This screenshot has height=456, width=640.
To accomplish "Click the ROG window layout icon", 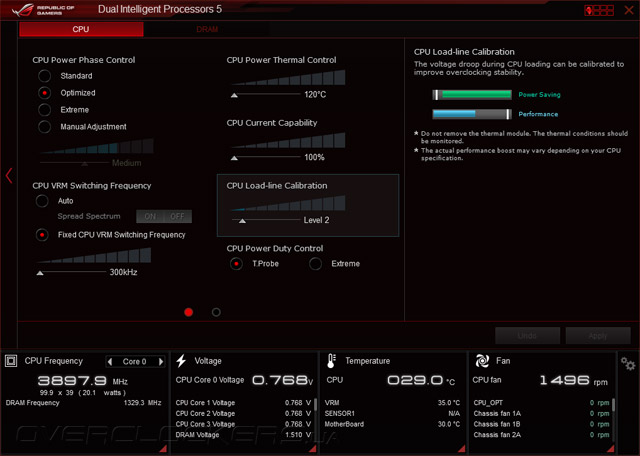I will pos(599,10).
